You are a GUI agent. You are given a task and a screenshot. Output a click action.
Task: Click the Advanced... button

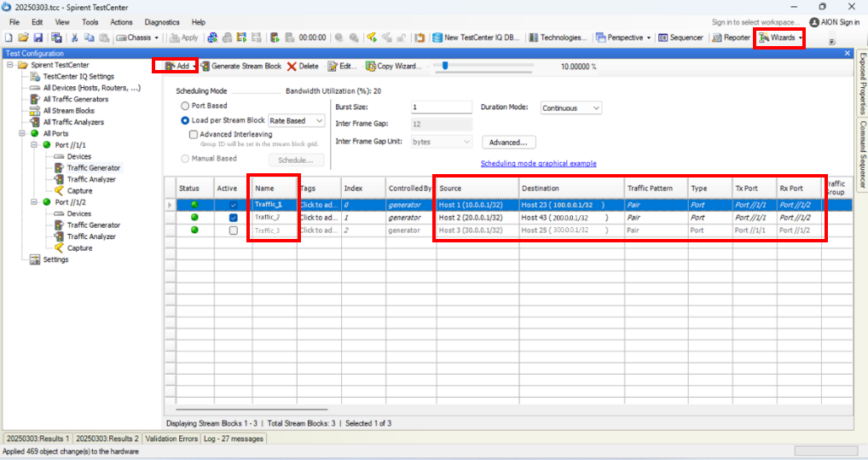coord(508,143)
